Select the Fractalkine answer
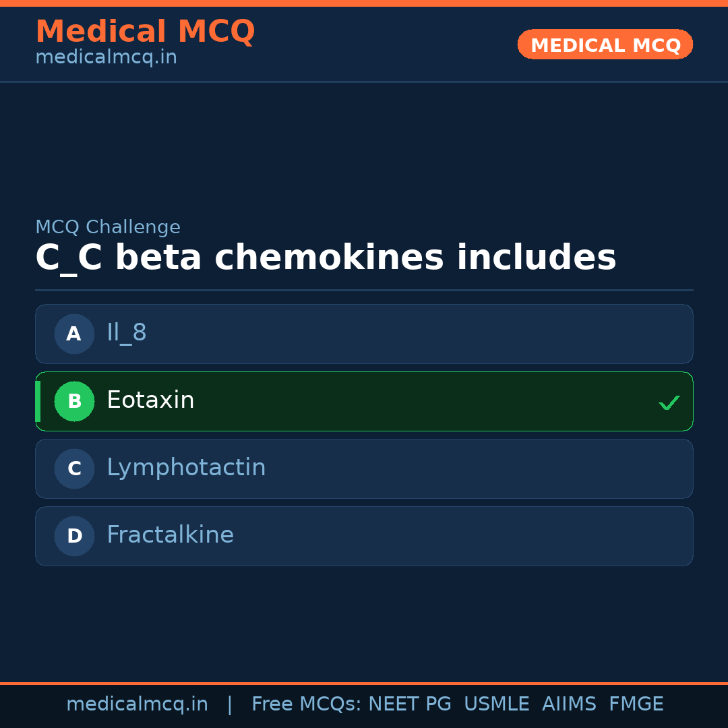Viewport: 728px width, 728px height. [170, 535]
